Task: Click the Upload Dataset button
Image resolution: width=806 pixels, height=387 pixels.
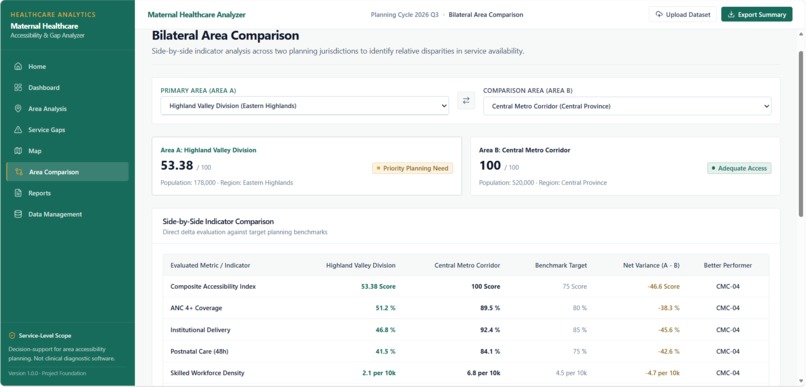Action: pos(683,14)
